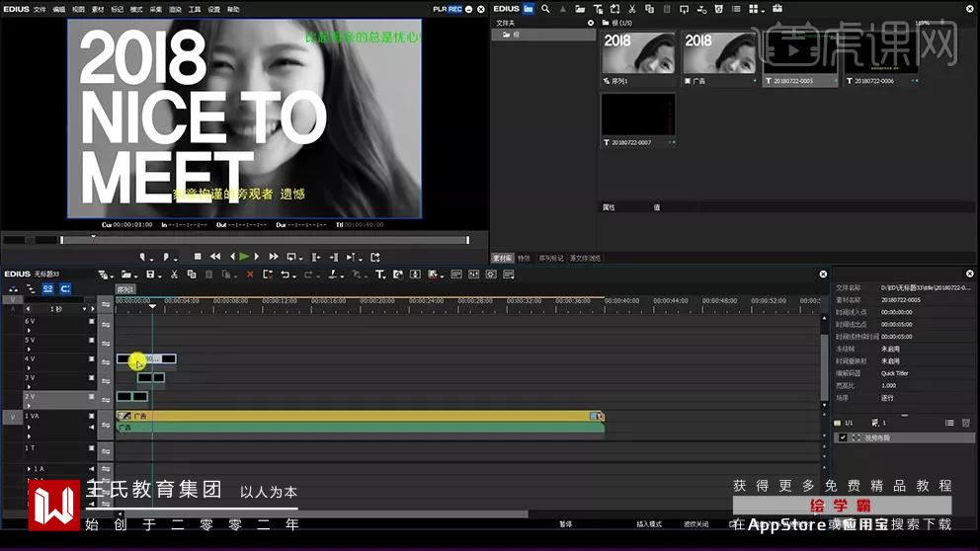Open the Title tool dropdown arrow
The height and width of the screenshot is (551, 980).
(385, 276)
